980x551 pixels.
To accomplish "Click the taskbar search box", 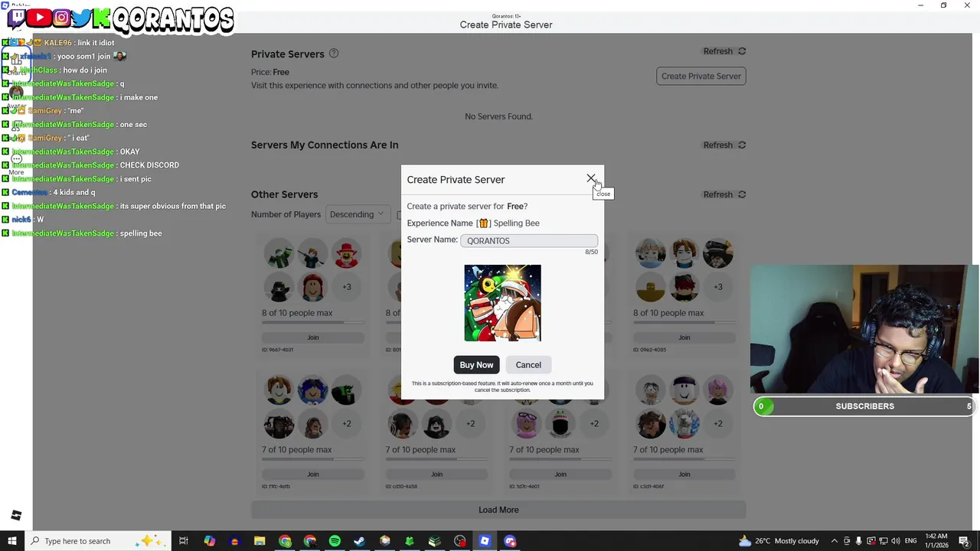I will click(97, 541).
